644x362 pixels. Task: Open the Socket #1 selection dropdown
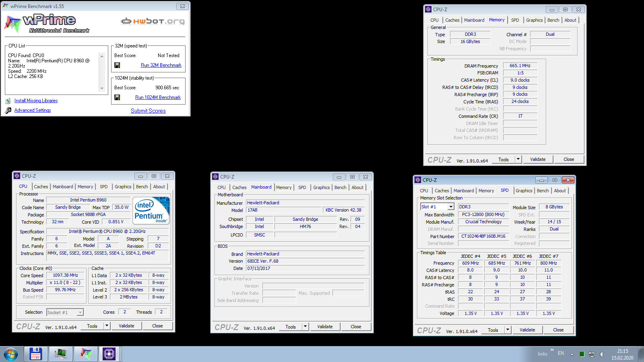pos(80,313)
